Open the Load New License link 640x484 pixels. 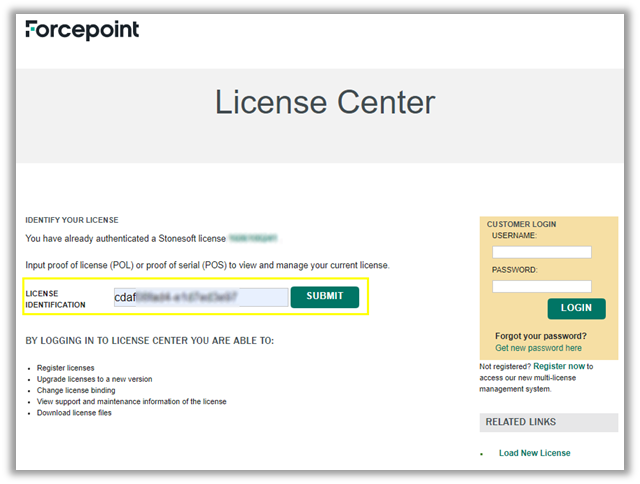tap(534, 453)
